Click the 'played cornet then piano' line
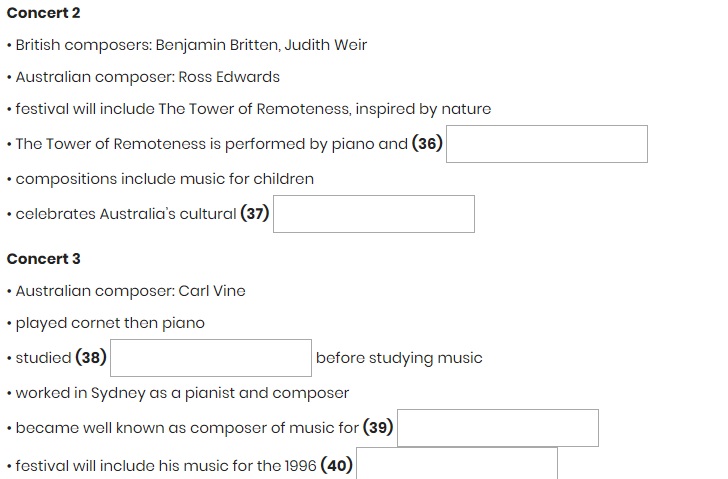 110,323
